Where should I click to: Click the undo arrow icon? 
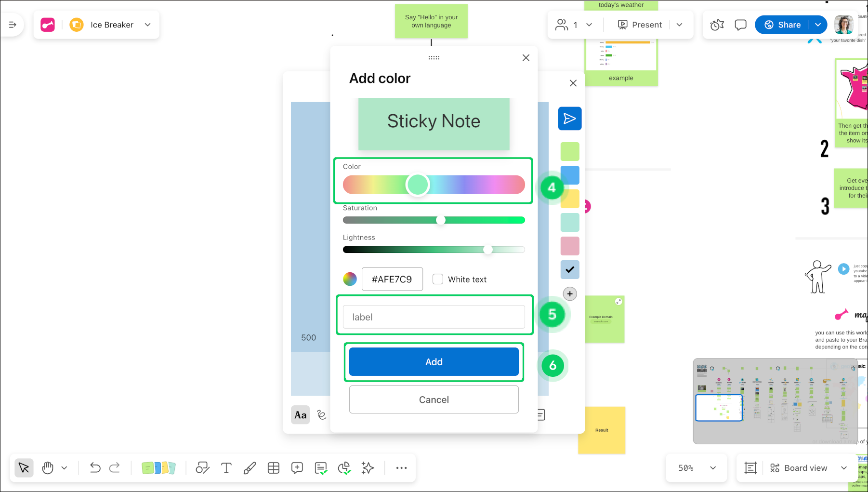pos(95,468)
